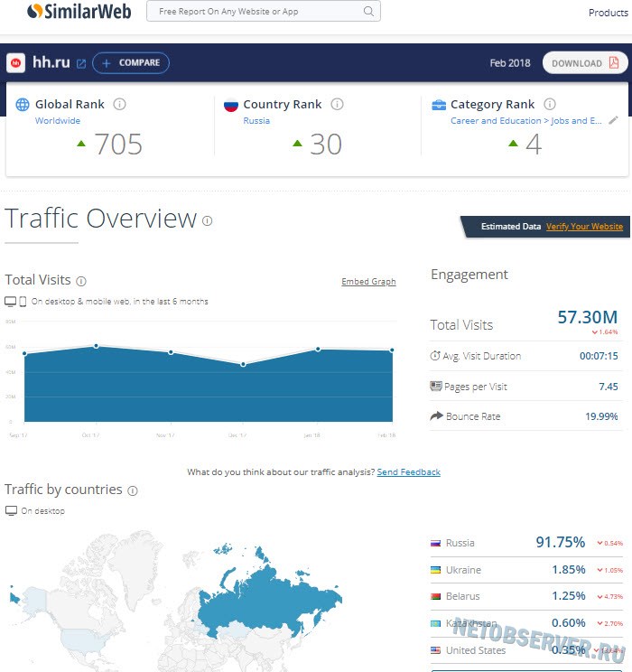The image size is (632, 672).
Task: Click the Category Rank value 4
Action: [x=534, y=144]
